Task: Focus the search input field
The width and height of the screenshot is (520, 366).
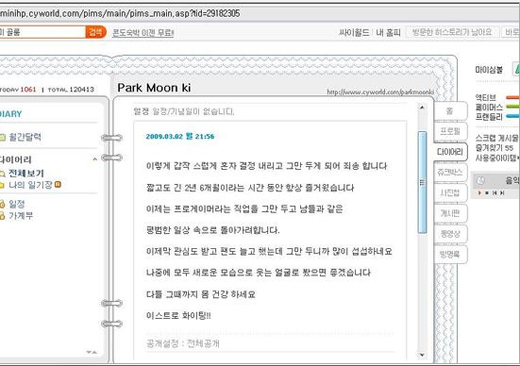Action: pos(43,32)
